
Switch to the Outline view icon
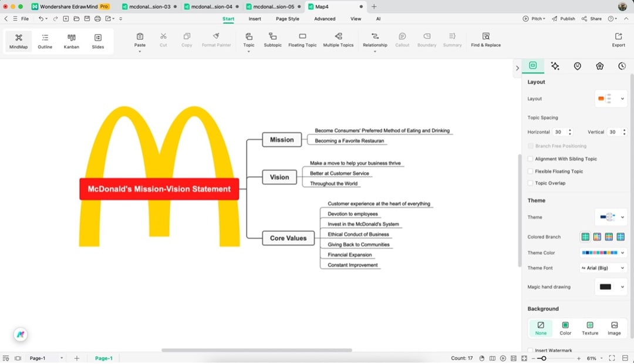click(x=45, y=40)
